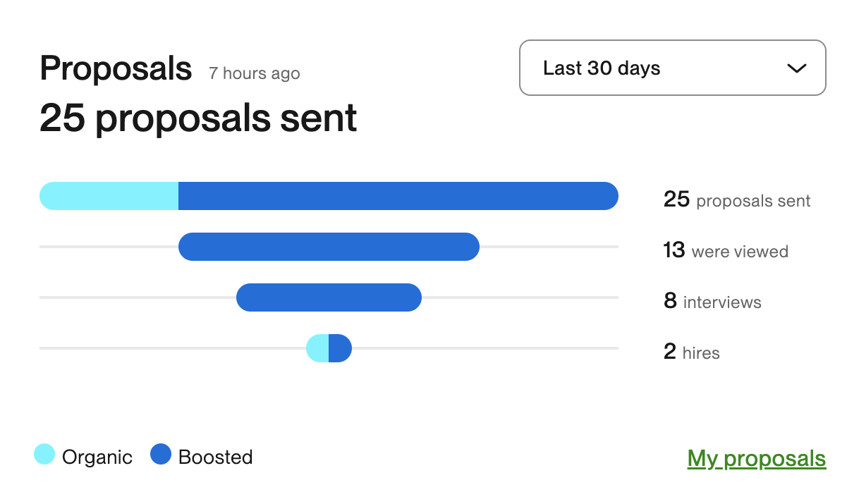Click boosted segment of the hires bar

[340, 348]
